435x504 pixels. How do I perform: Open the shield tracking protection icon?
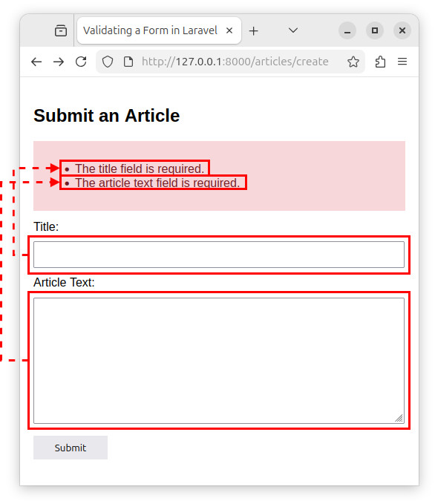tap(108, 62)
